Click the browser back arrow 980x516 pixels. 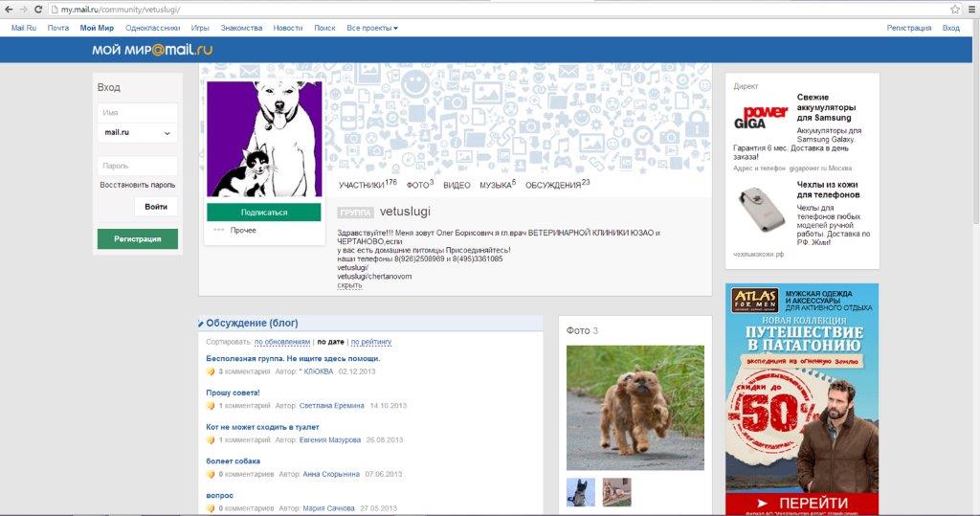point(9,10)
